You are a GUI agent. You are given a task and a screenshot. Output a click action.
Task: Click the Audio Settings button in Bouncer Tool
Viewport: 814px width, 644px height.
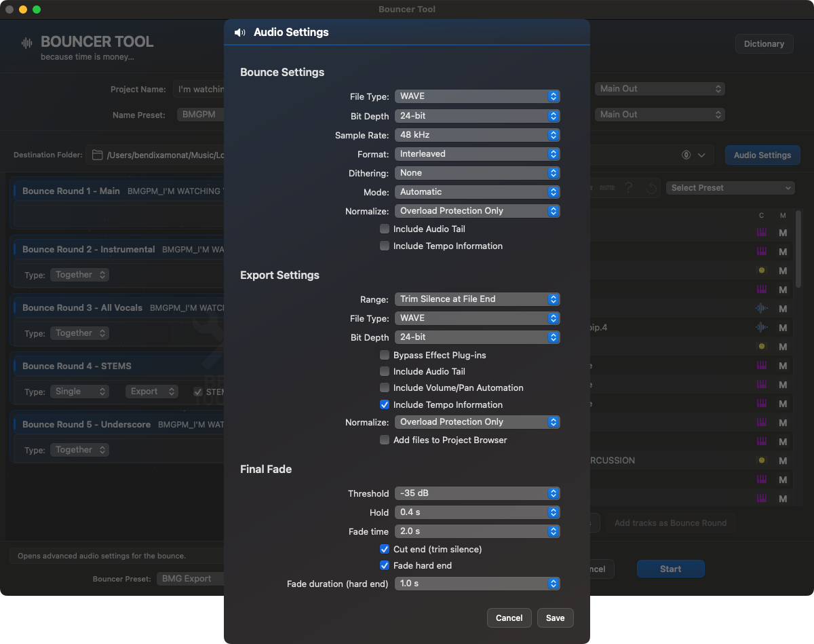tap(762, 155)
